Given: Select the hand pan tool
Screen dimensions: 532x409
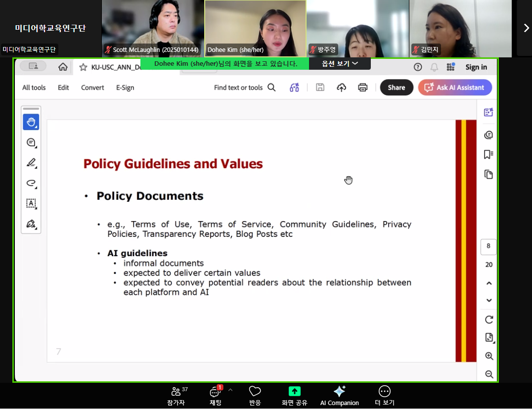Looking at the screenshot, I should pos(31,122).
